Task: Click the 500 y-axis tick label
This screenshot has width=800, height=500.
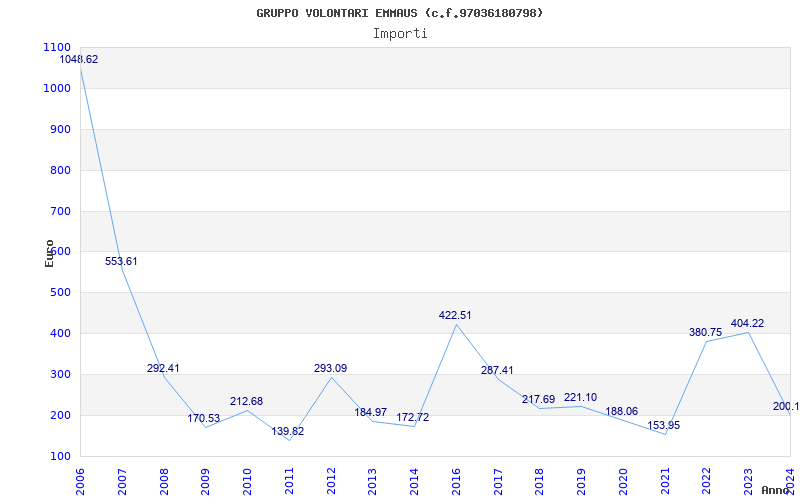Action: [x=60, y=293]
